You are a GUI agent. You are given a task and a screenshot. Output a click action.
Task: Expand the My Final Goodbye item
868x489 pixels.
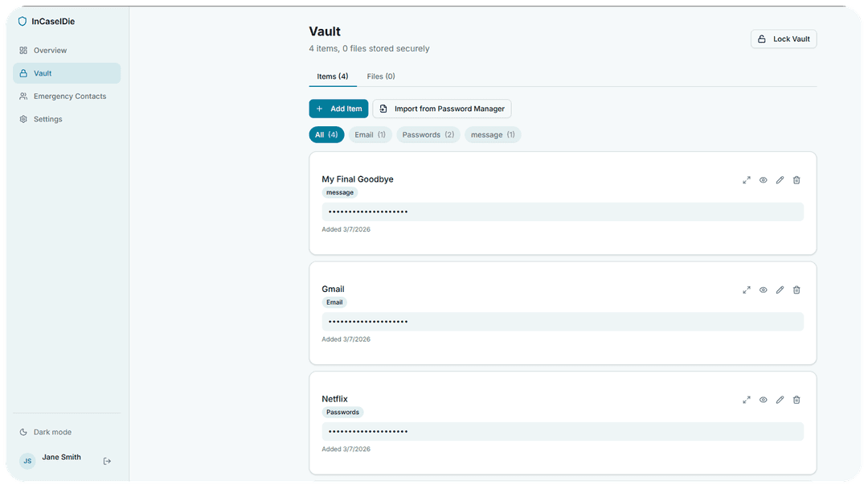[746, 180]
